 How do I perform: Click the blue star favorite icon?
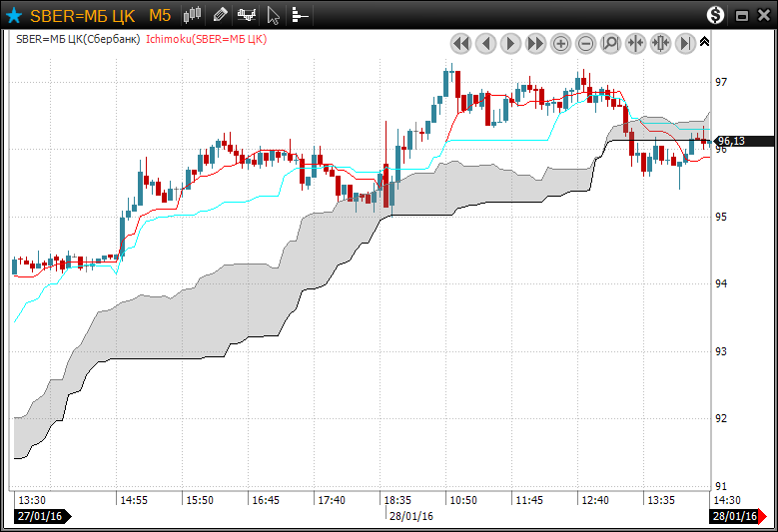pos(14,15)
